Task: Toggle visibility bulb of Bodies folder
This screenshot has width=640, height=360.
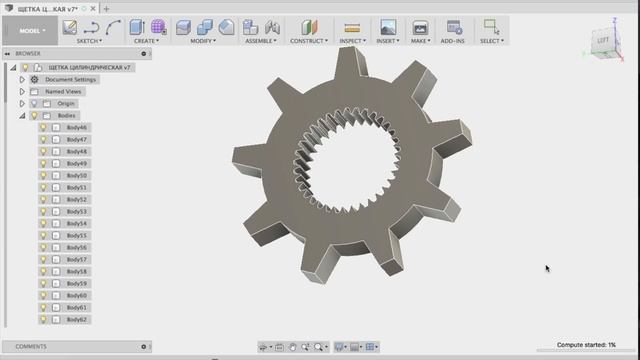Action: (x=34, y=116)
